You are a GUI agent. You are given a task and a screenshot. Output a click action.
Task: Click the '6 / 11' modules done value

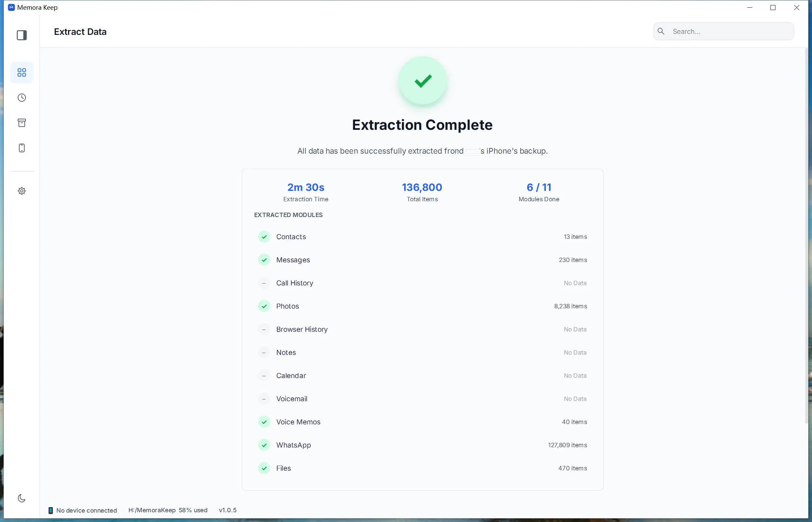[x=539, y=187]
